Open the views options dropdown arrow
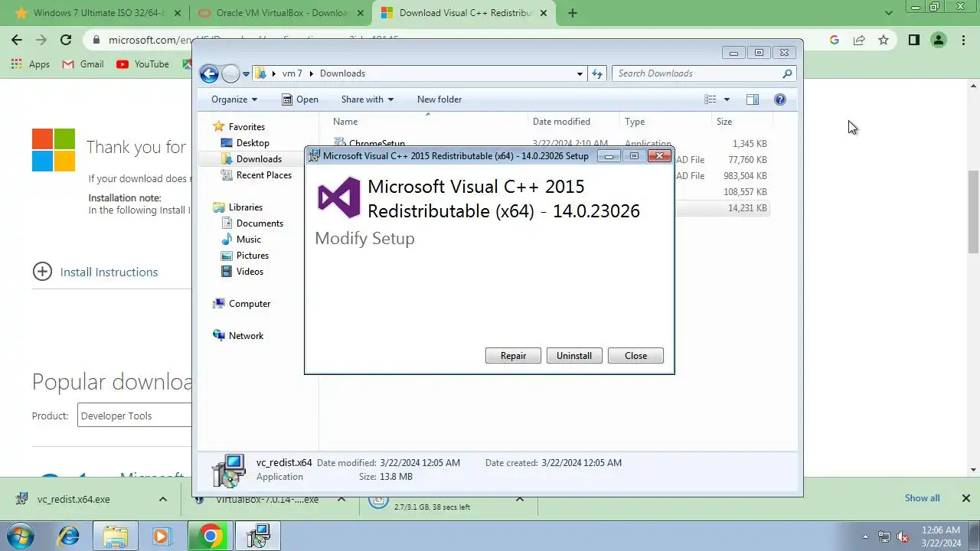Image resolution: width=980 pixels, height=551 pixels. [x=727, y=99]
